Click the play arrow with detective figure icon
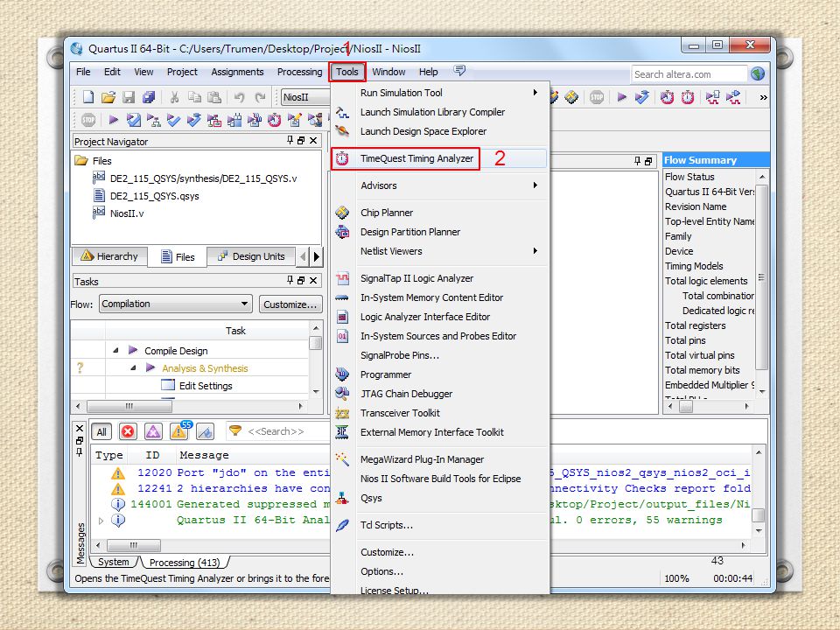This screenshot has height=630, width=840. point(316,120)
